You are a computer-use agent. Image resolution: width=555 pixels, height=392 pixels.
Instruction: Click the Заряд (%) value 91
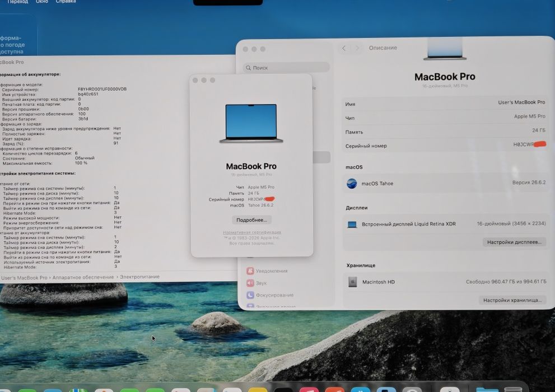coord(116,143)
